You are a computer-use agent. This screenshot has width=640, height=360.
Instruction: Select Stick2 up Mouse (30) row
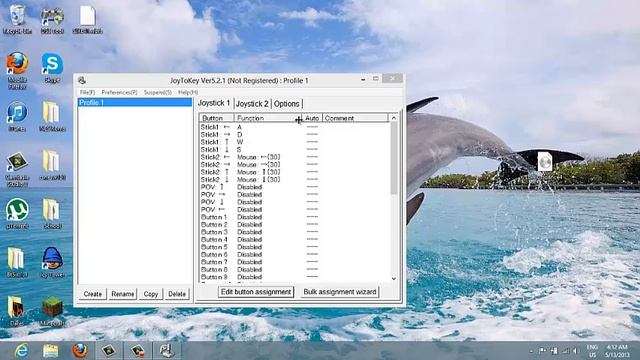294,172
